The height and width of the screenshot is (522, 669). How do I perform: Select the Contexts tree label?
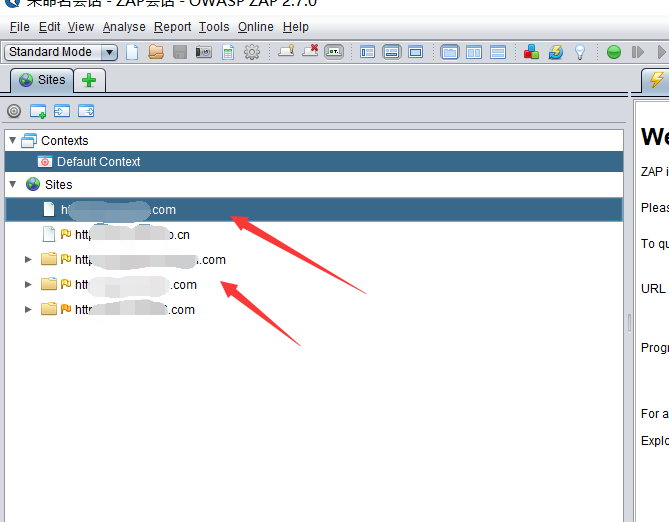[64, 140]
